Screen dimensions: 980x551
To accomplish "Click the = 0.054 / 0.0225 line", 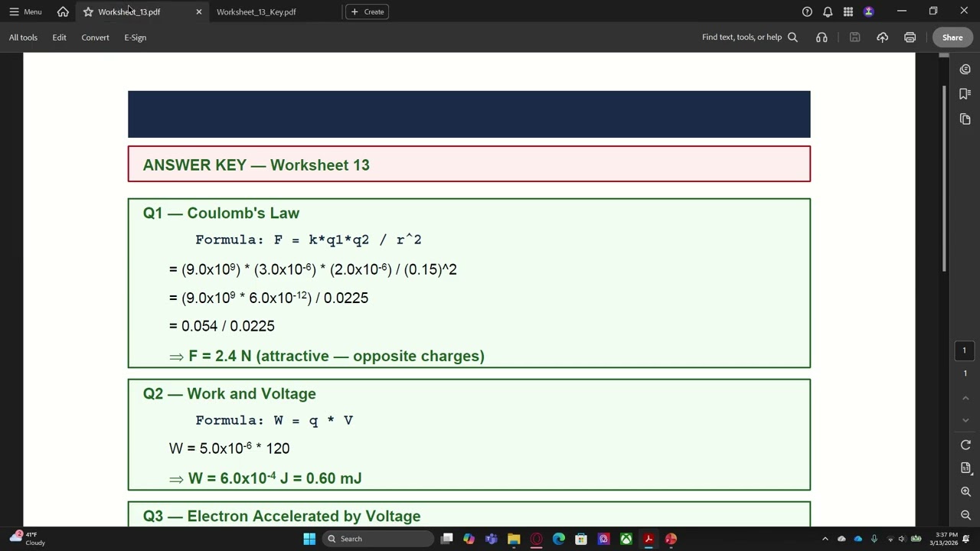I will pyautogui.click(x=221, y=326).
